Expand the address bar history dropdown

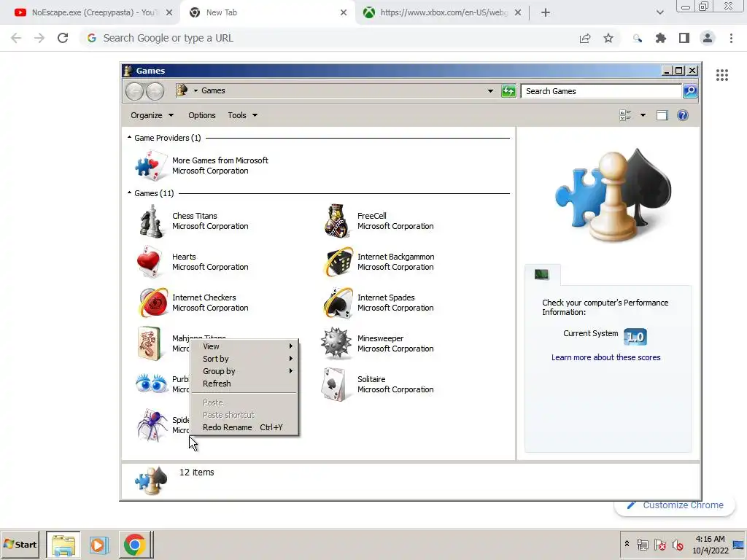click(490, 91)
